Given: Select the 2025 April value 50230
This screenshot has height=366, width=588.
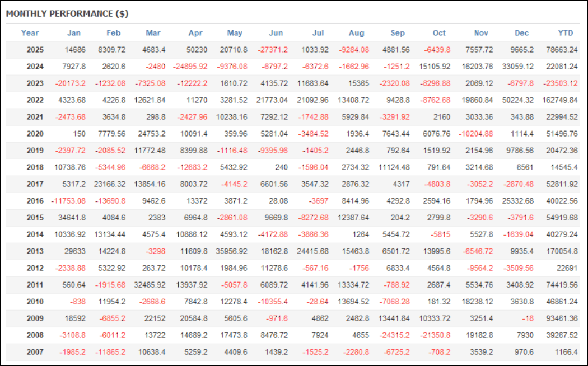Looking at the screenshot, I should [195, 50].
